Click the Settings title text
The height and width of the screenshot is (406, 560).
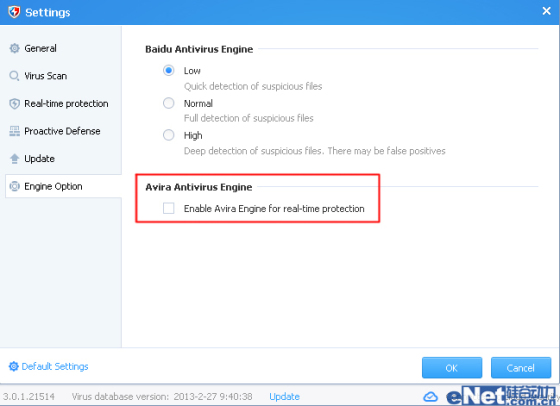(x=48, y=12)
